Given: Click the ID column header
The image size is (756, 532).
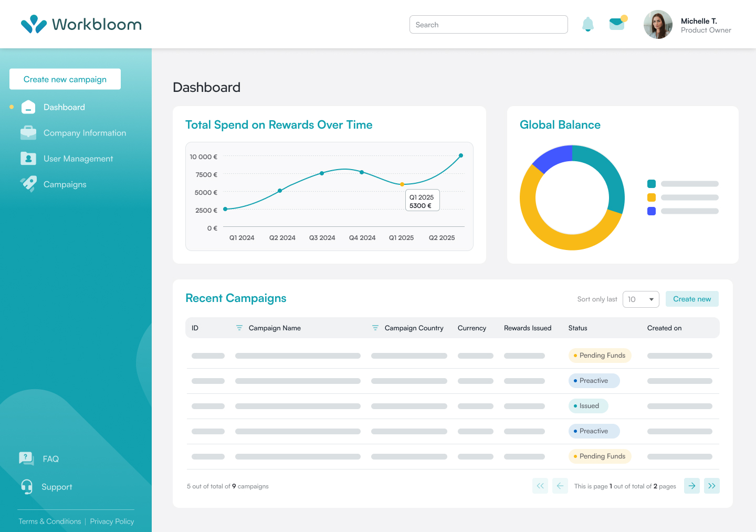Looking at the screenshot, I should [x=195, y=328].
